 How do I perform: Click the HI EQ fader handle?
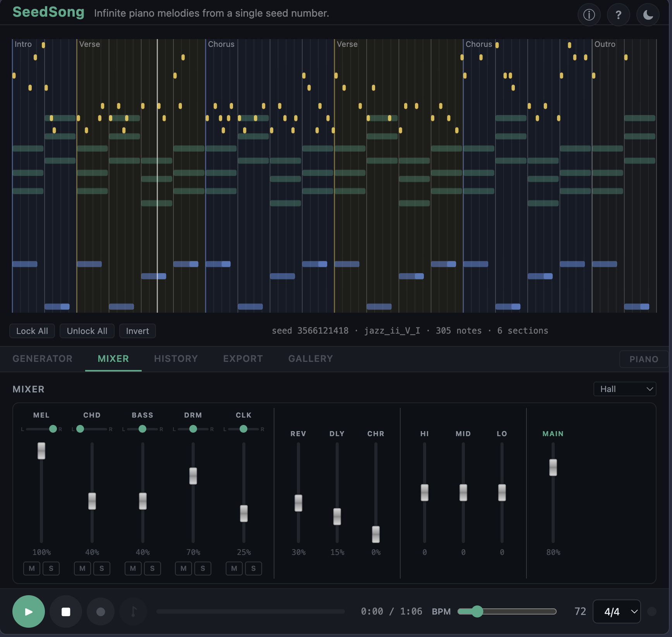pyautogui.click(x=425, y=493)
